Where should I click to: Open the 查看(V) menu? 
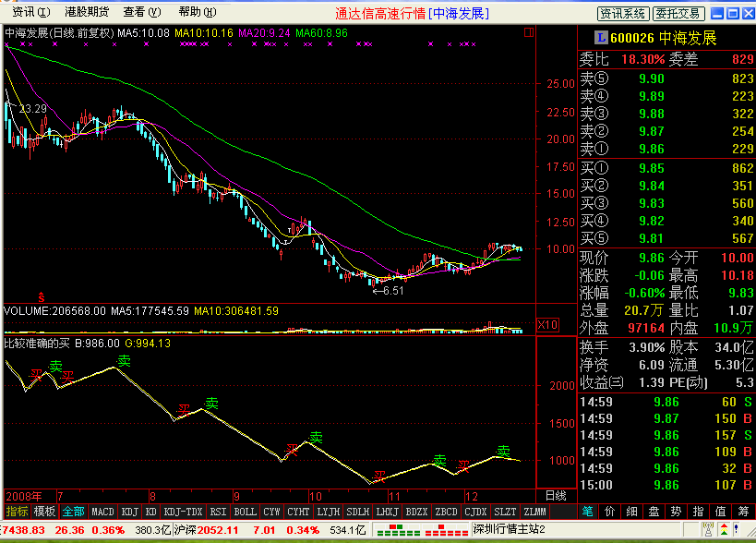tap(142, 12)
